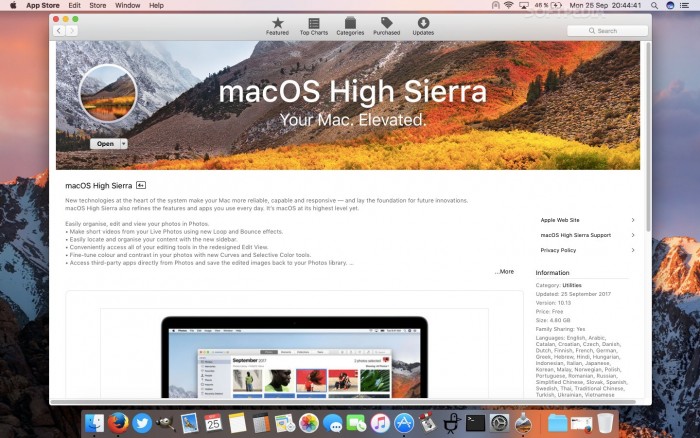Screen dimensions: 700x438
Task: Click the 'Version: 10.13' information line
Action: coord(553,303)
